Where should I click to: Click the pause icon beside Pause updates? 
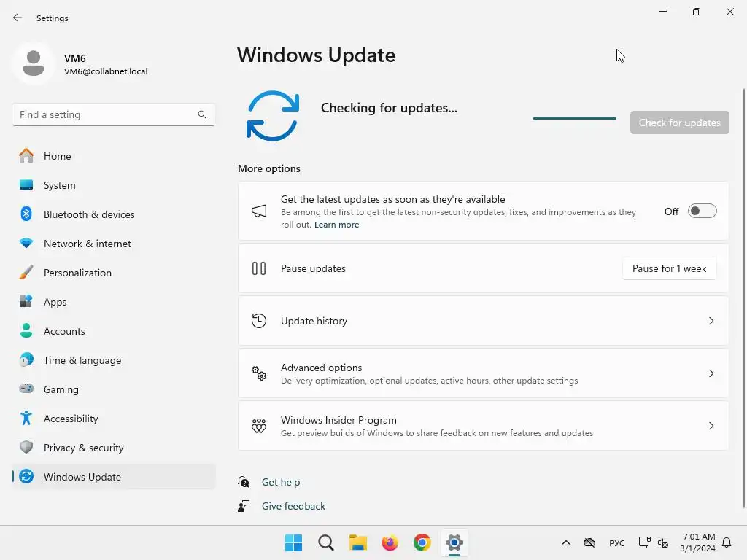pos(259,268)
